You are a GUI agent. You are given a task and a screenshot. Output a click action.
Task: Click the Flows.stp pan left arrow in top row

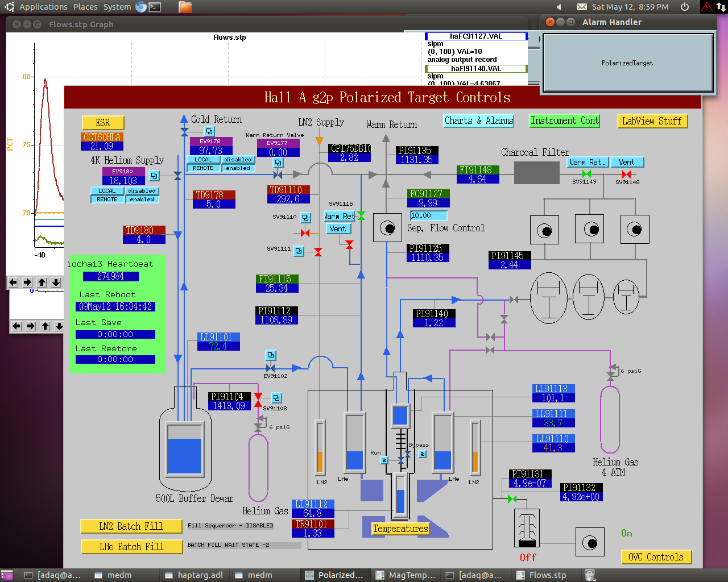[x=13, y=282]
